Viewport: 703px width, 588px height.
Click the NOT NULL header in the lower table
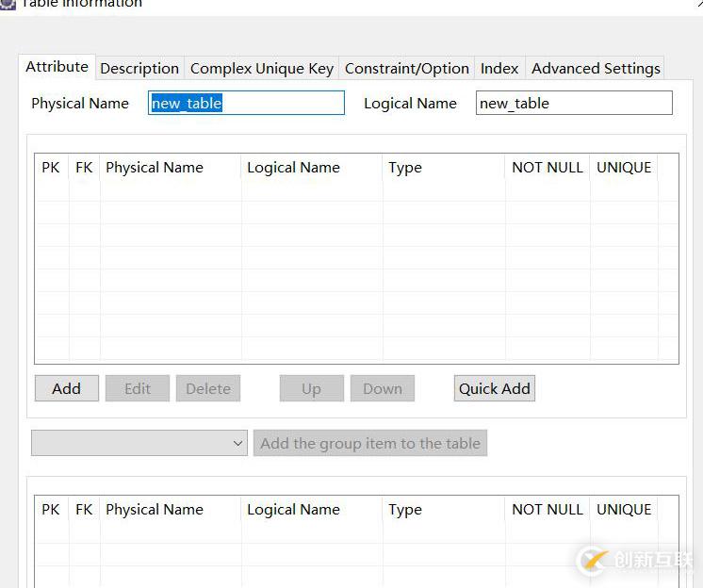pyautogui.click(x=548, y=509)
